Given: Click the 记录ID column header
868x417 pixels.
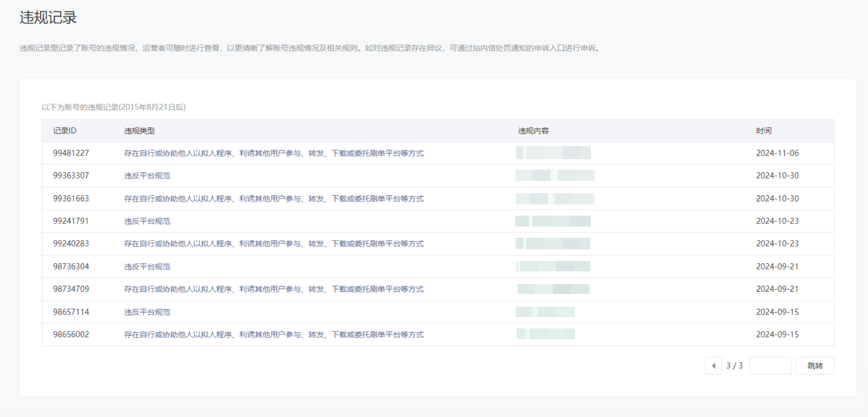Looking at the screenshot, I should pos(65,131).
